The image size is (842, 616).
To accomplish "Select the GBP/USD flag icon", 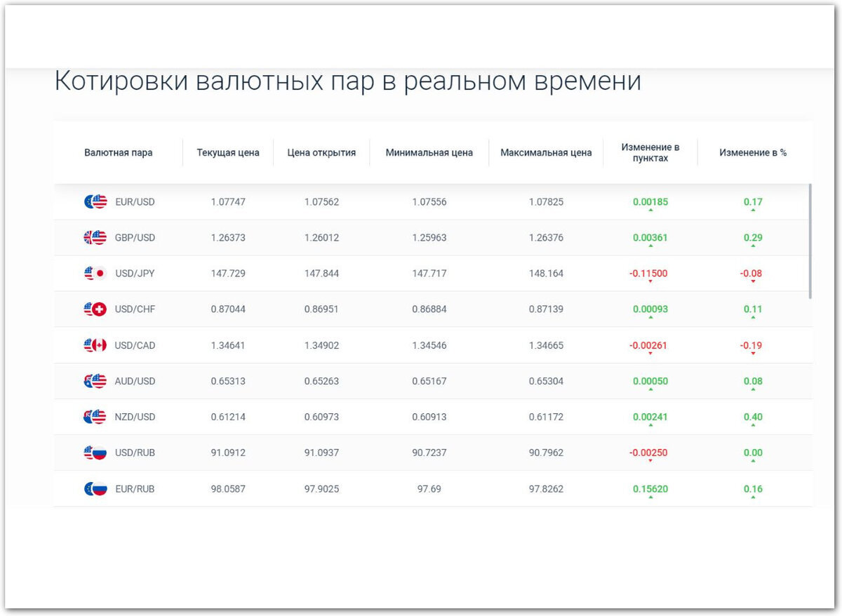I will tap(95, 237).
